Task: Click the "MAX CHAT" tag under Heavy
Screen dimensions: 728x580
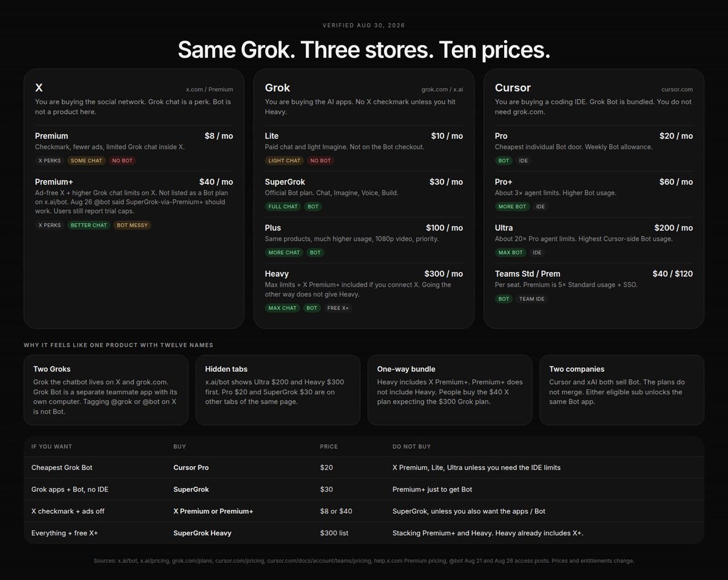Action: 283,308
